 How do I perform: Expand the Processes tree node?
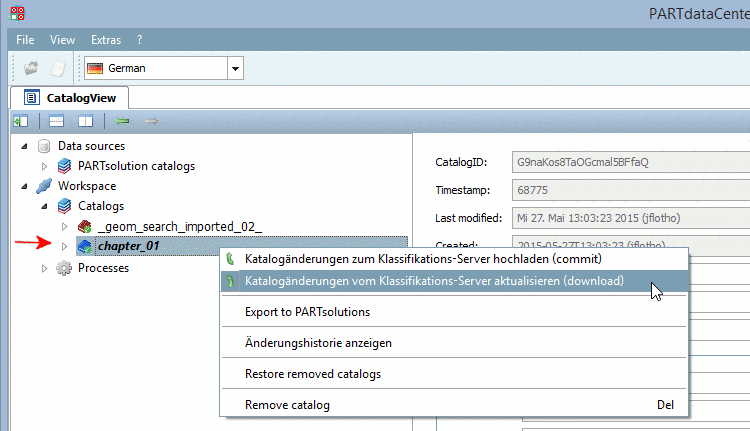[44, 268]
